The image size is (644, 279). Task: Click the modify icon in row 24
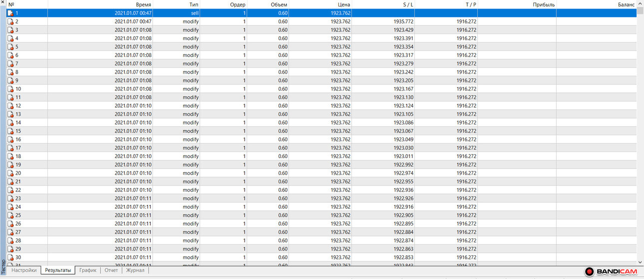tap(10, 207)
